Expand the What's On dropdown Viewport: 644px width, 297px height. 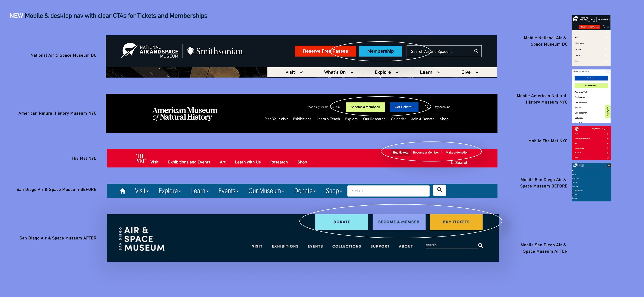(338, 72)
